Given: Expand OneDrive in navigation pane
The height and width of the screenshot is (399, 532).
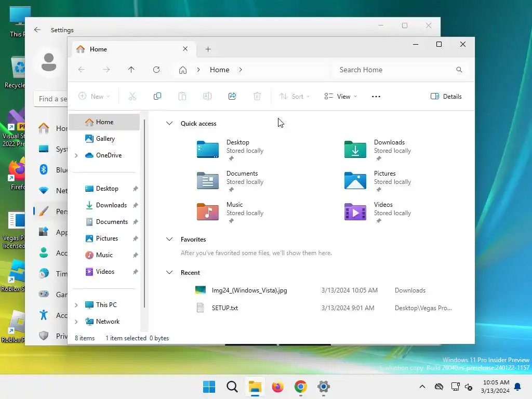Looking at the screenshot, I should (76, 155).
